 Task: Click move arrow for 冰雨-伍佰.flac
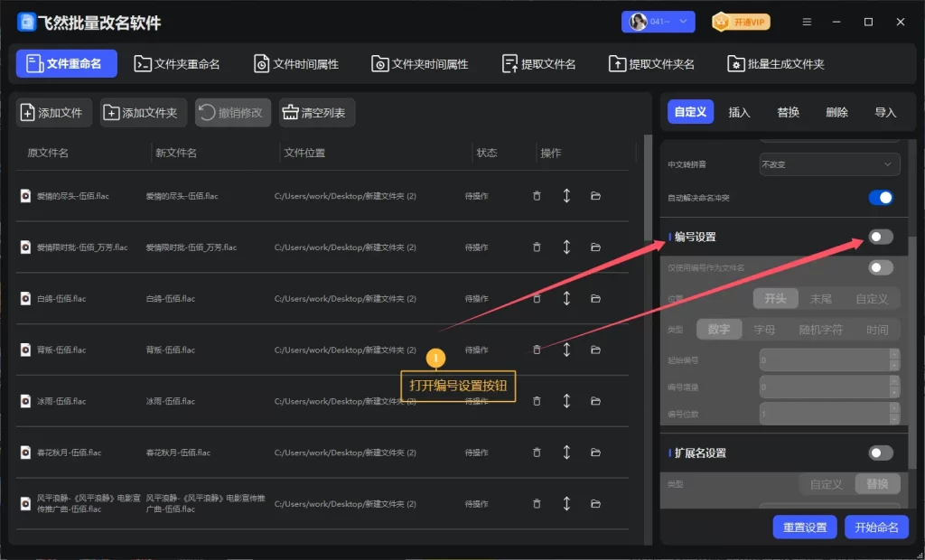pyautogui.click(x=566, y=401)
